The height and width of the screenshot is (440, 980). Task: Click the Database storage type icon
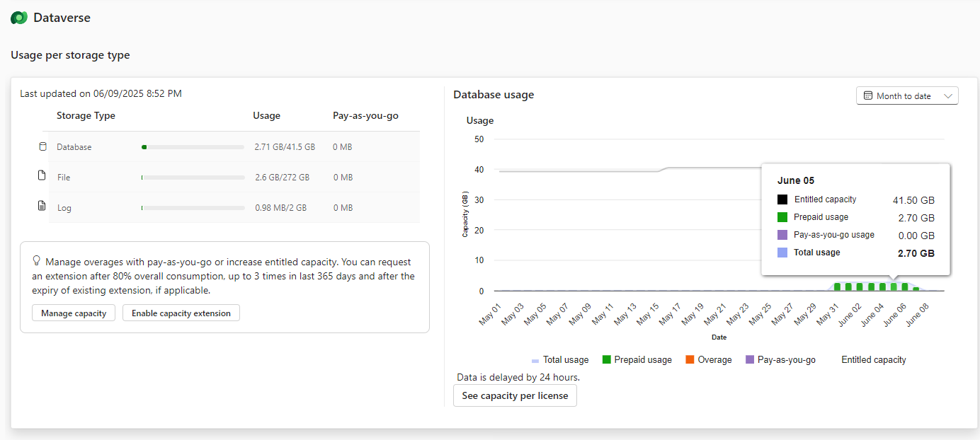pyautogui.click(x=42, y=146)
